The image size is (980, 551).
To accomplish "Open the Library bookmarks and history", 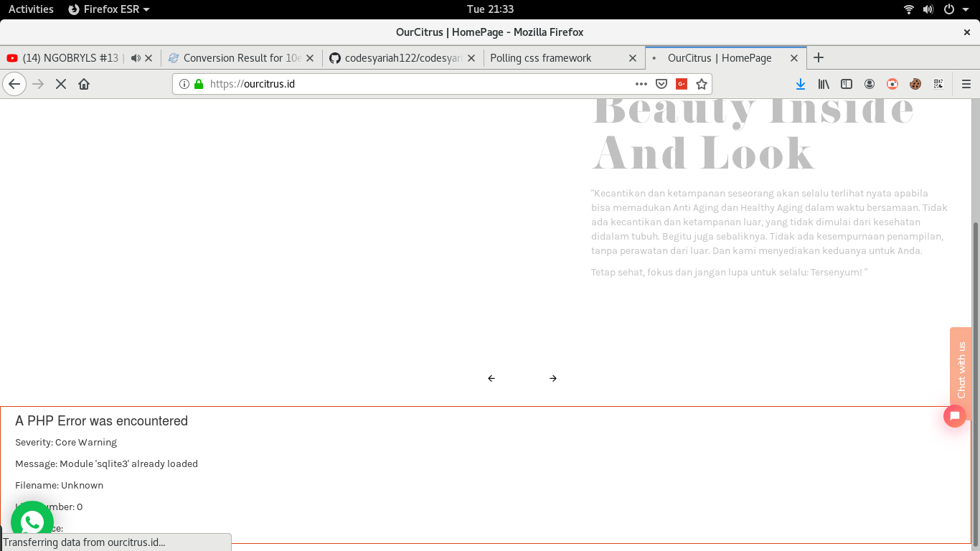I will [824, 84].
